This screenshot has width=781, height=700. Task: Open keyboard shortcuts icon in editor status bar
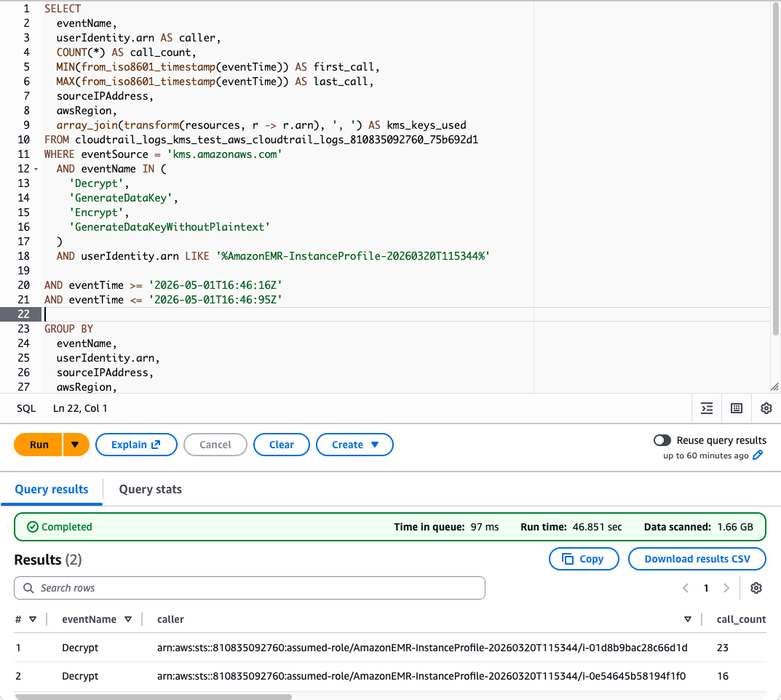[x=736, y=408]
